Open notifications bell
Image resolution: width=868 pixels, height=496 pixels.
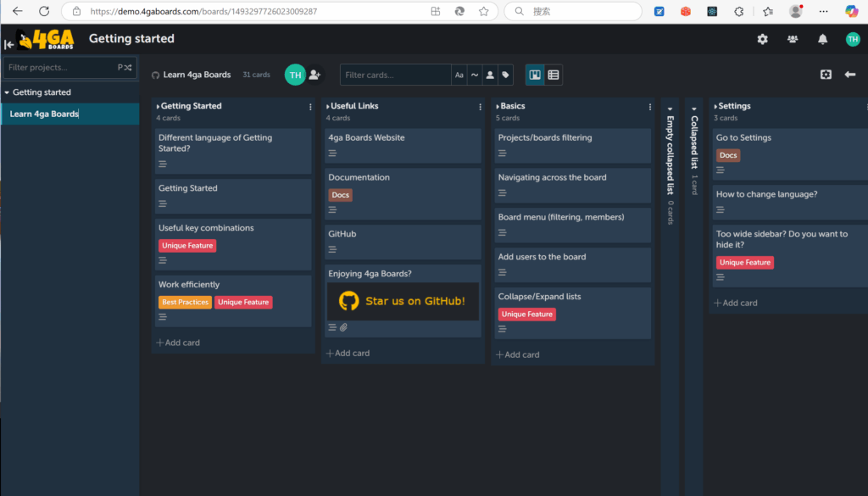point(822,39)
